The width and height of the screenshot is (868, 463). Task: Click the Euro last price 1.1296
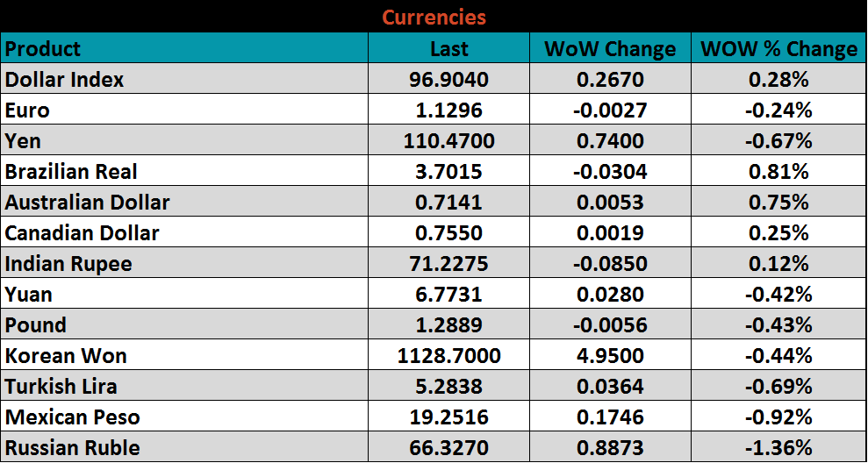coord(448,110)
